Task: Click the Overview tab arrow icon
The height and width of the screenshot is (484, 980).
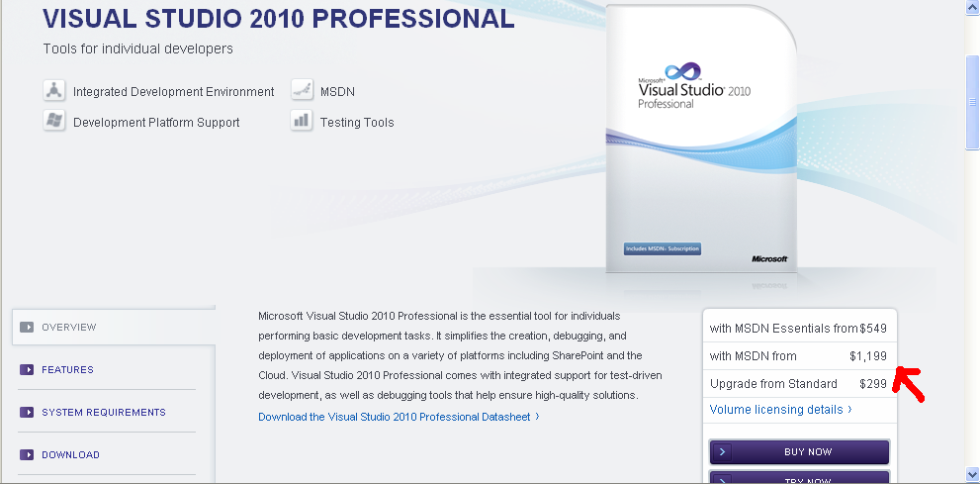Action: tap(27, 327)
